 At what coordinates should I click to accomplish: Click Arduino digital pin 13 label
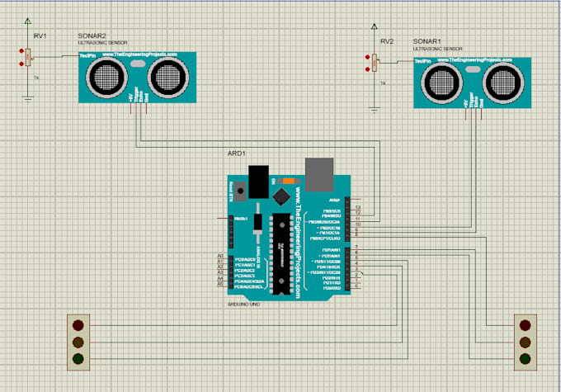(x=358, y=208)
